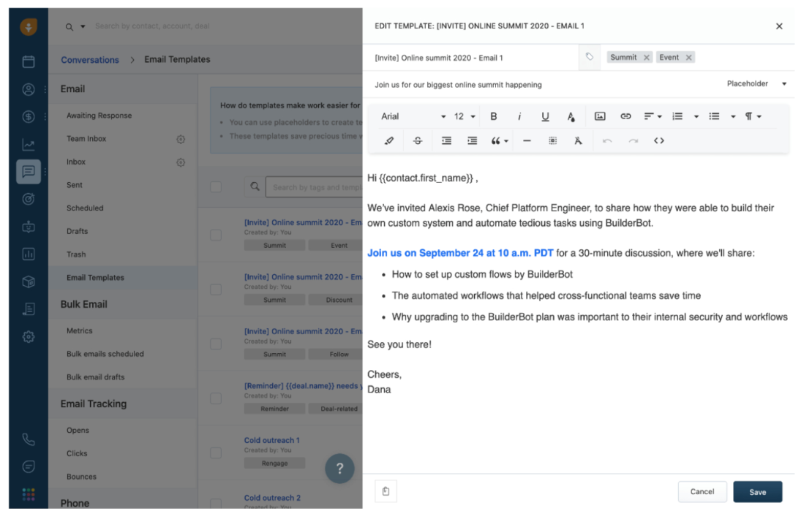This screenshot has width=812, height=522.
Task: Click the phone icon in the sidebar
Action: (28, 439)
